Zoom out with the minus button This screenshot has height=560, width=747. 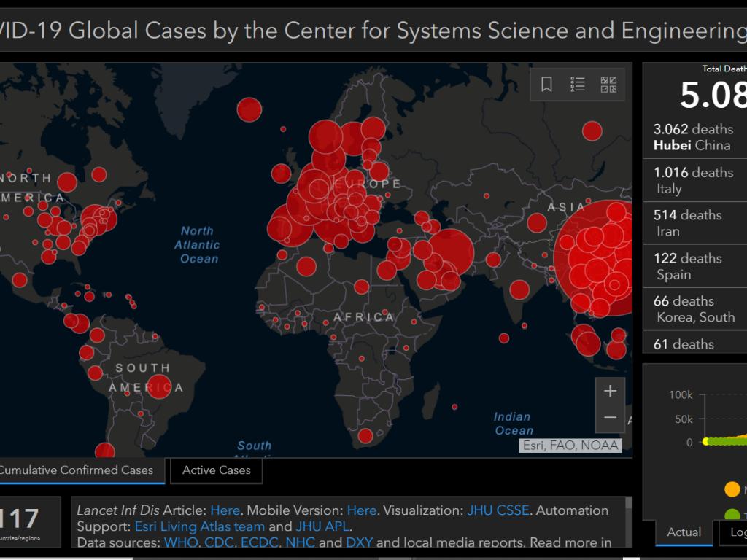click(610, 419)
